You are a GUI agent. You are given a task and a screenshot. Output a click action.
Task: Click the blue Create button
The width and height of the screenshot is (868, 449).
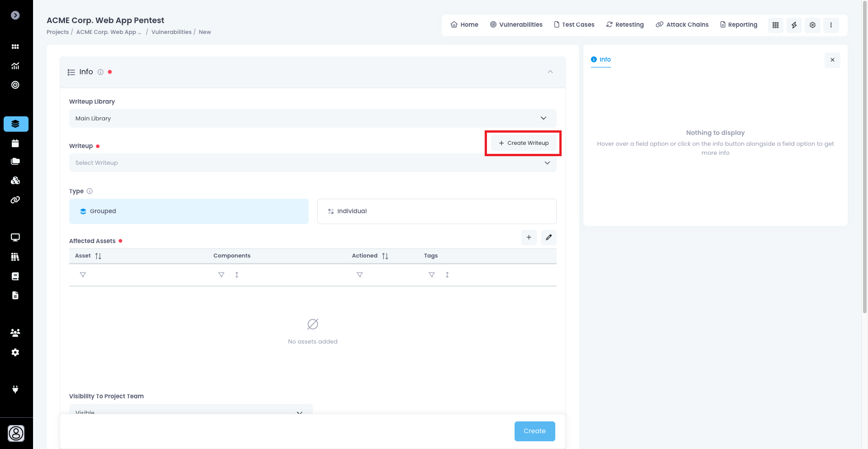[534, 431]
